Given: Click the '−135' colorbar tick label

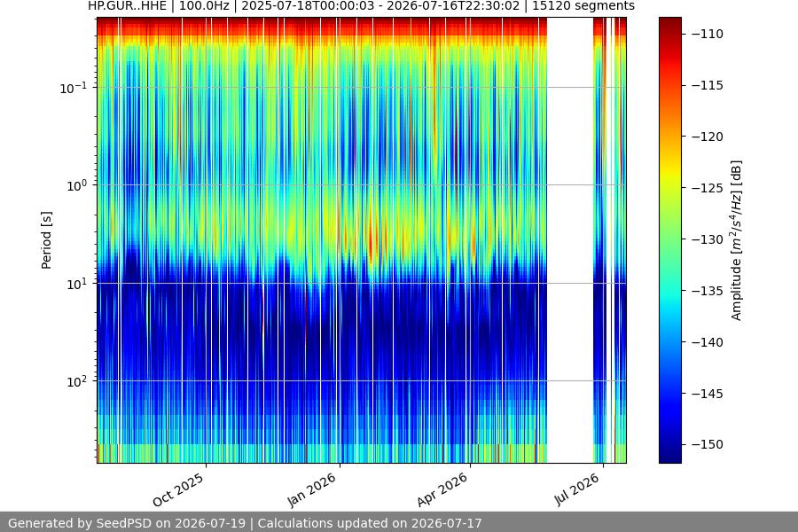Looking at the screenshot, I should point(708,291).
